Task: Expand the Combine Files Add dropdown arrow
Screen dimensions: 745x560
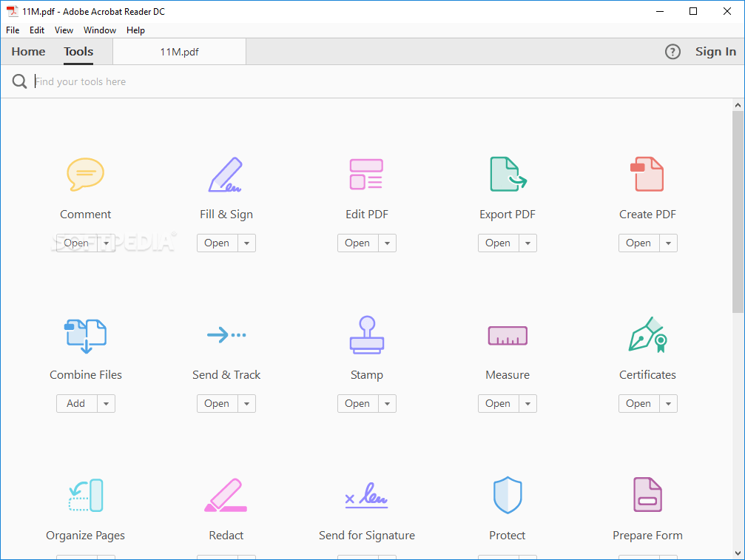Action: coord(106,404)
